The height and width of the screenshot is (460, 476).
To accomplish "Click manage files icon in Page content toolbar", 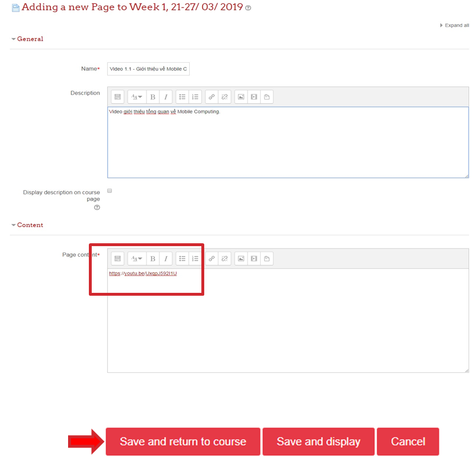I will click(x=267, y=259).
